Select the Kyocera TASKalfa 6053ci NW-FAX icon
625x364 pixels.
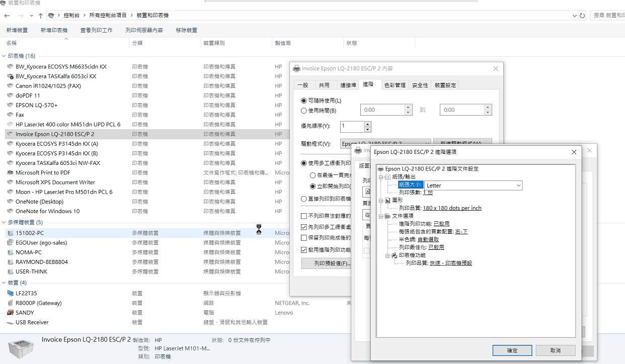click(x=10, y=163)
